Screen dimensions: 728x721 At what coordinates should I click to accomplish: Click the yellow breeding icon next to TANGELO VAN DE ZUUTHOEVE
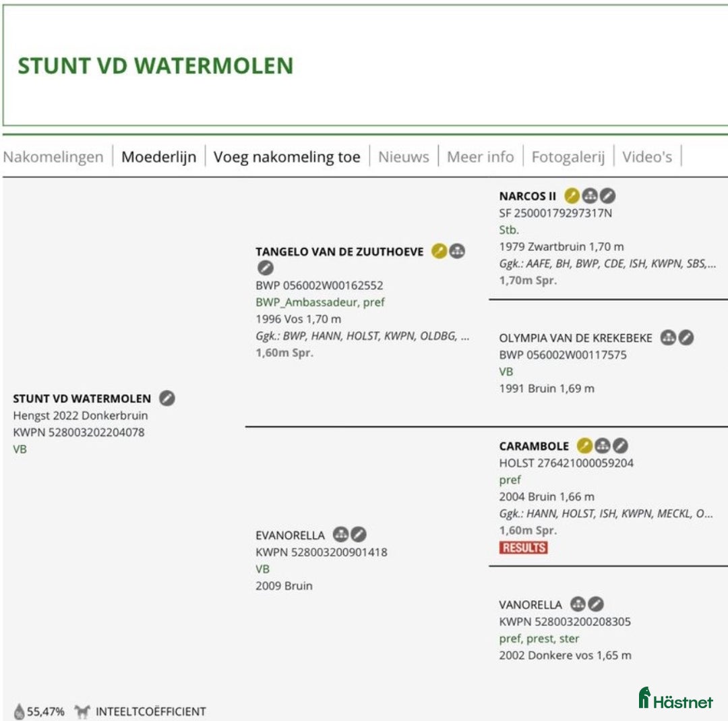439,252
